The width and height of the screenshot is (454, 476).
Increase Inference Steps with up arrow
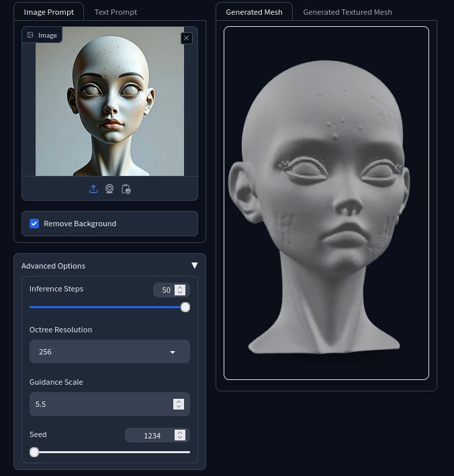tap(180, 287)
